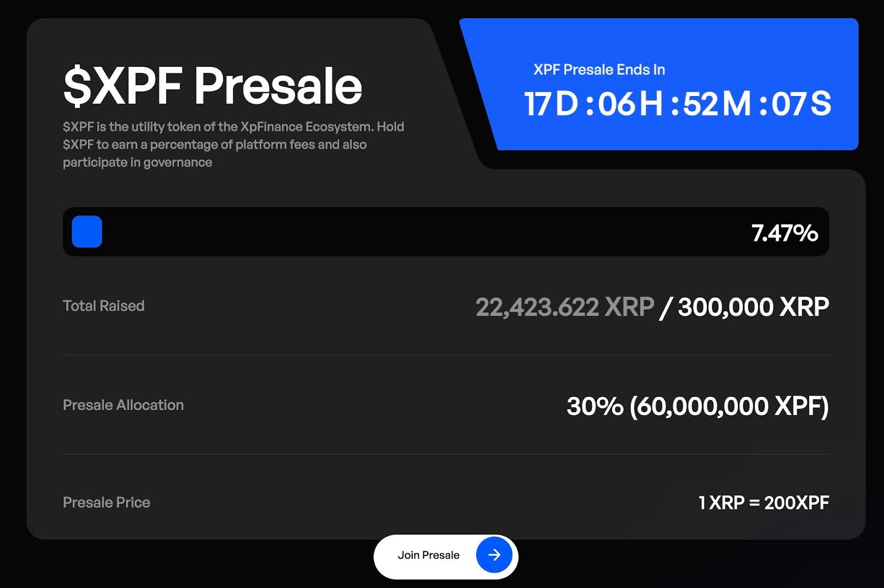Click the XPF Presale Ends In label
Image resolution: width=884 pixels, height=588 pixels.
point(599,70)
